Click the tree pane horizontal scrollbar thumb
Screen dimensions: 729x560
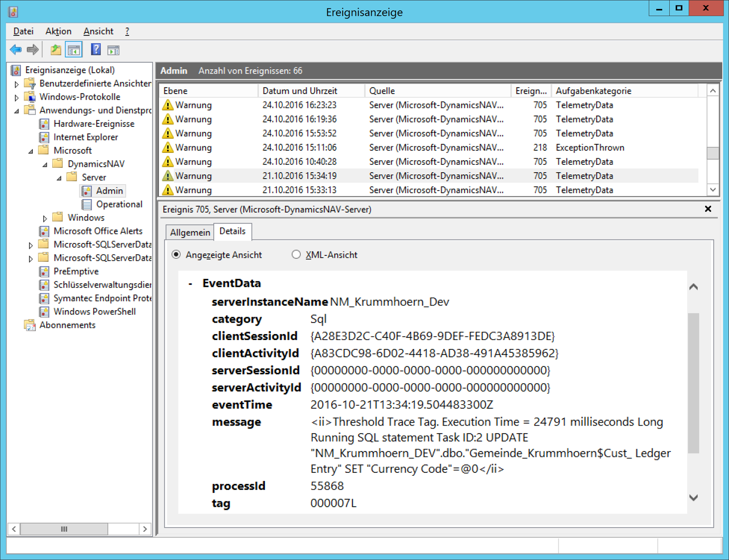coord(64,529)
